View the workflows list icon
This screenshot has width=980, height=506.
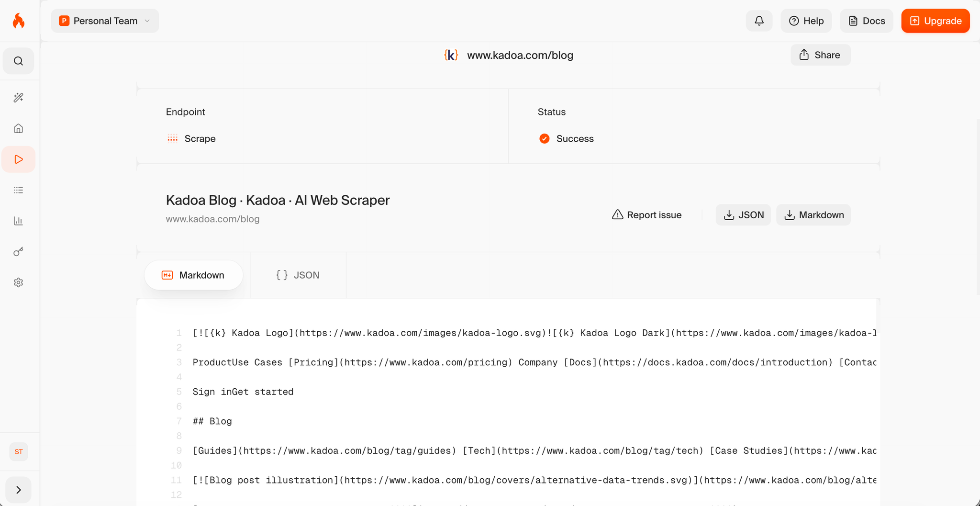[x=18, y=190]
